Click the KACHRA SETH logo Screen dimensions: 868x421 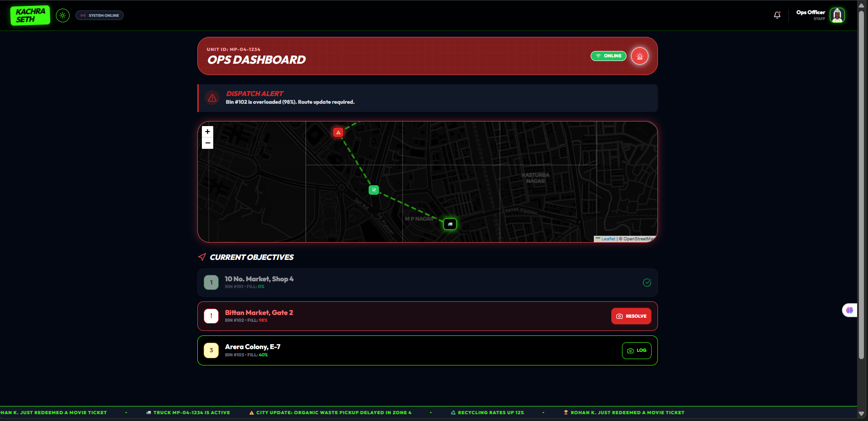point(30,15)
